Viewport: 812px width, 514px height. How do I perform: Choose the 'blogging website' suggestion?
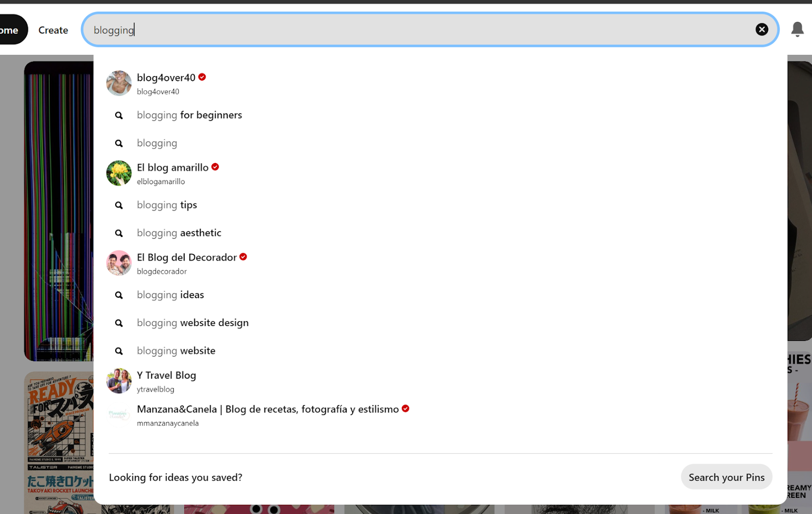pos(176,351)
